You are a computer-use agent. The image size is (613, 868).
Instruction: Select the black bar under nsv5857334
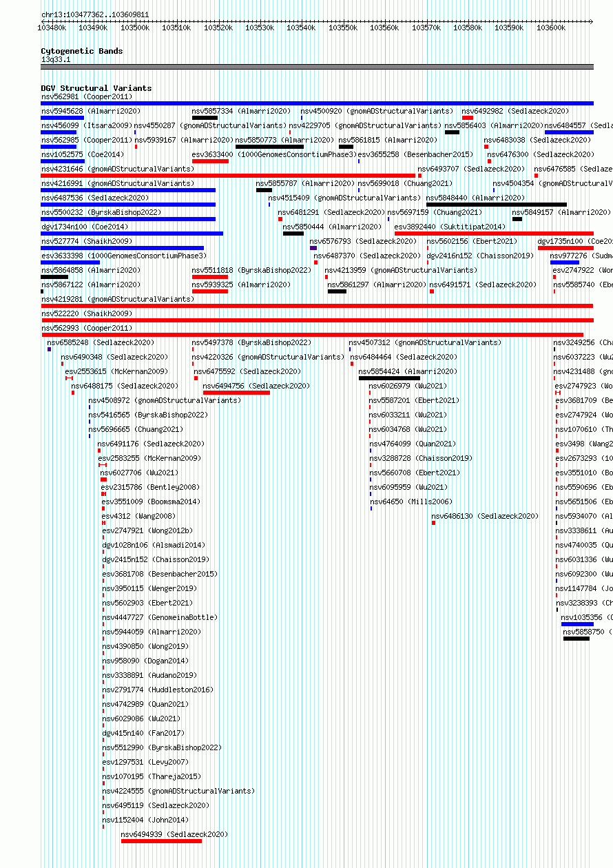point(205,118)
